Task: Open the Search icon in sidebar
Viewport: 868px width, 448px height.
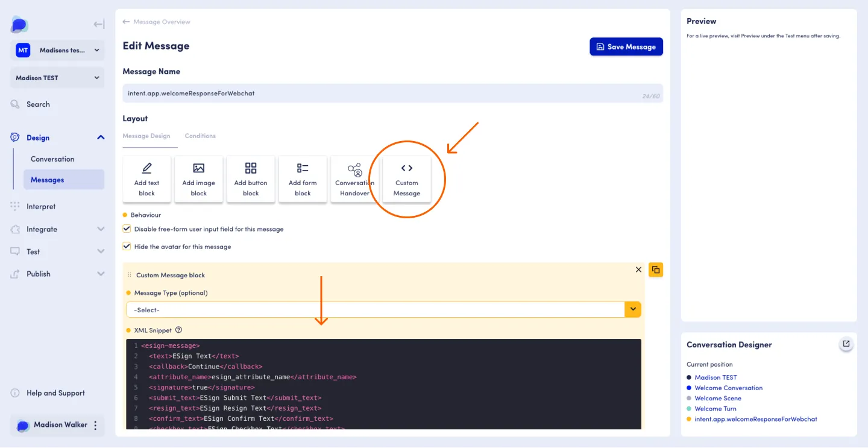Action: tap(16, 104)
